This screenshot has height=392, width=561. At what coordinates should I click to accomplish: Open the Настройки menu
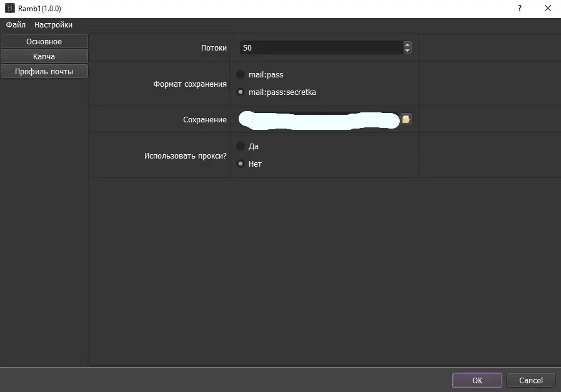(x=53, y=25)
